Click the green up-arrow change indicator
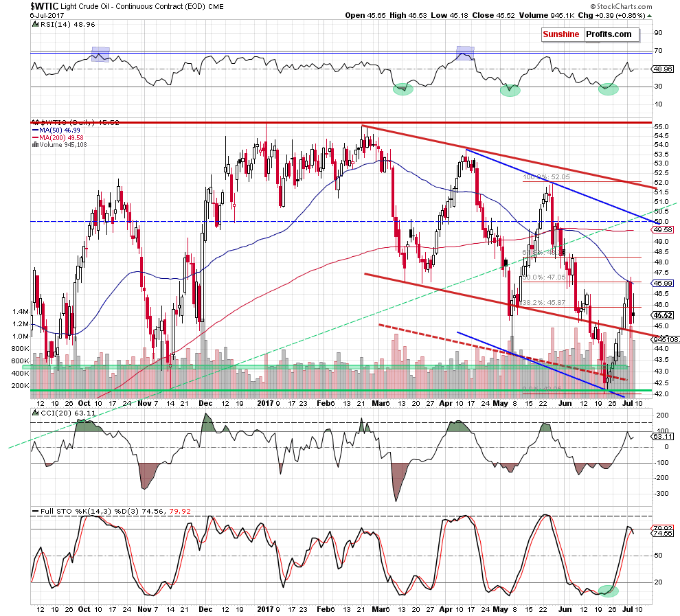The height and width of the screenshot is (616, 680). click(x=649, y=16)
